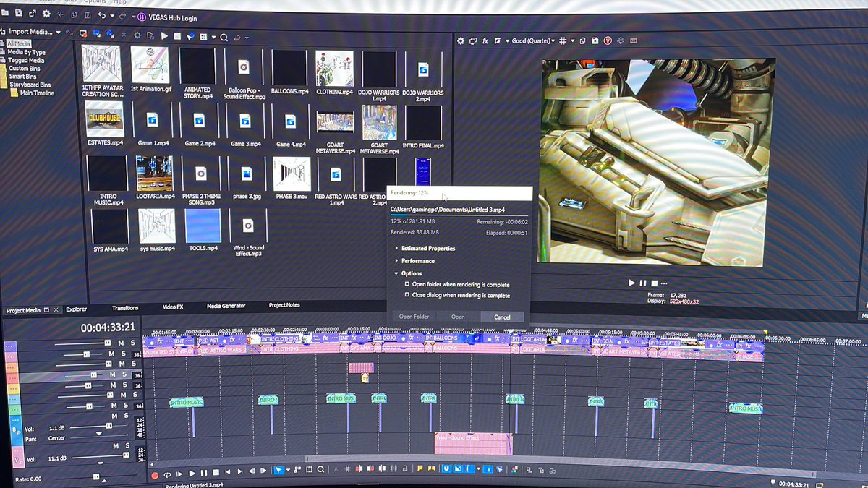Select the Selection Edit tool in timeline toolbar
868x488 pixels.
(x=309, y=469)
